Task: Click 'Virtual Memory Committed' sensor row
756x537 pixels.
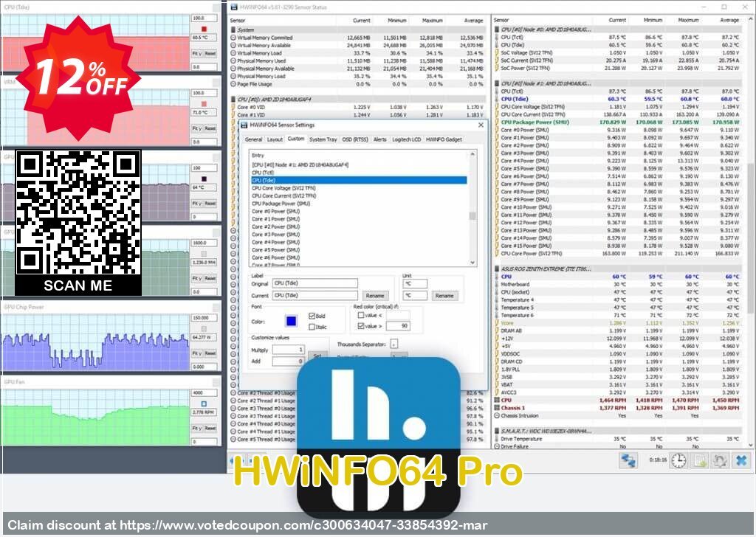Action: click(357, 38)
